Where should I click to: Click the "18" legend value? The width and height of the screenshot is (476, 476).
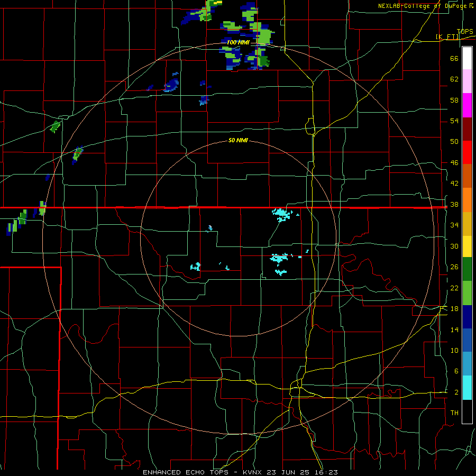click(x=454, y=309)
